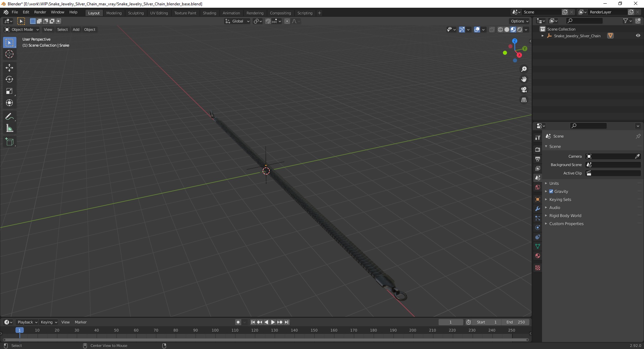Activate the Scale tool
The height and width of the screenshot is (349, 644).
9,91
